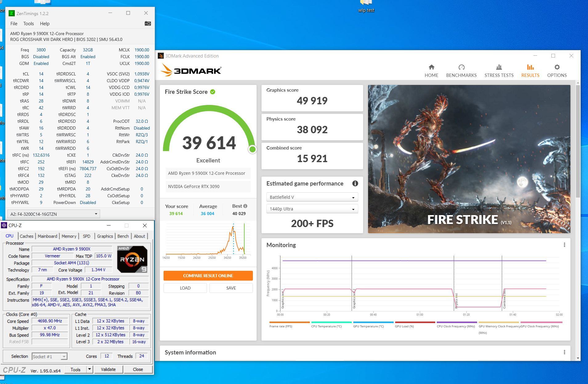This screenshot has width=588, height=384.
Task: Open the About tab in CPU-Z
Action: pos(139,236)
